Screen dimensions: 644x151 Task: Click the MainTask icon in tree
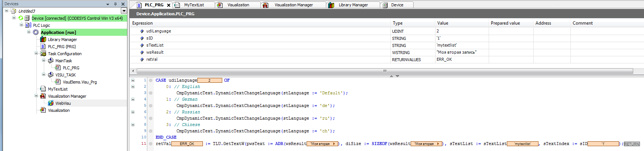51,61
